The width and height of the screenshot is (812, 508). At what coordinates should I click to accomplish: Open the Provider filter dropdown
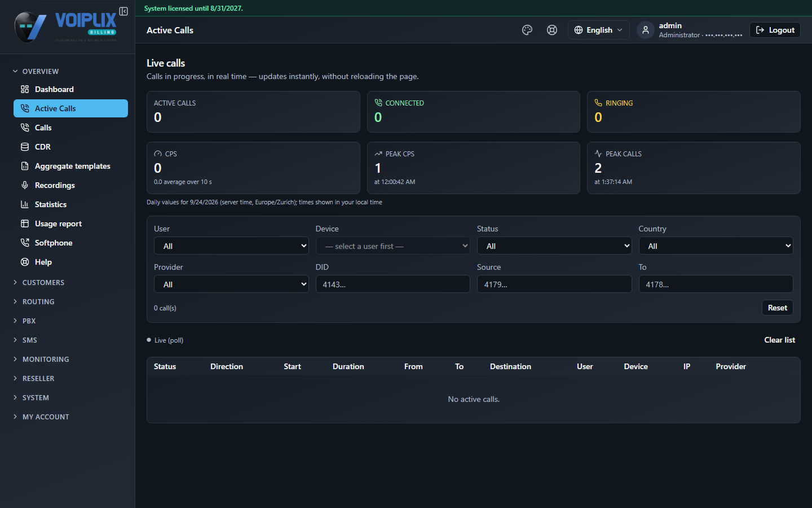pos(231,284)
